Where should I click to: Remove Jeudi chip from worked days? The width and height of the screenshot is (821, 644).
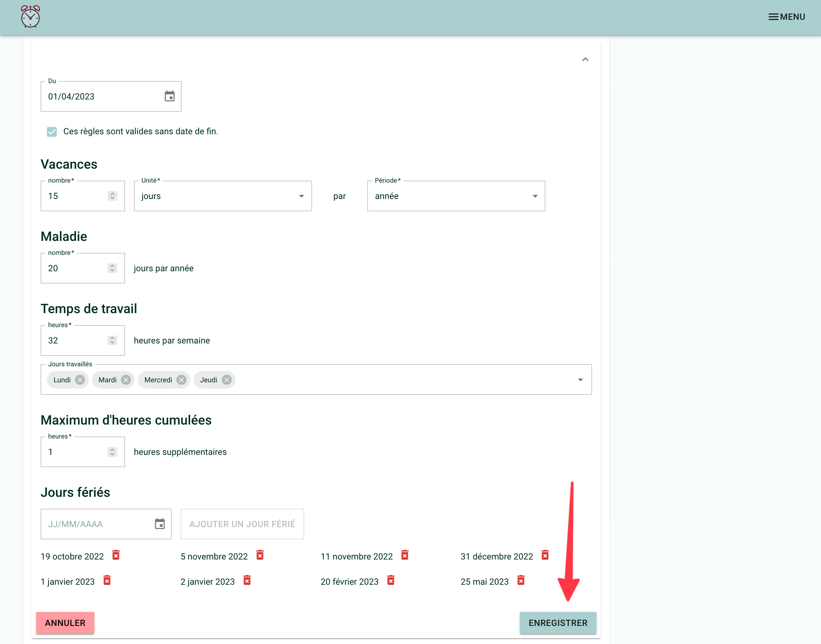[x=227, y=380]
